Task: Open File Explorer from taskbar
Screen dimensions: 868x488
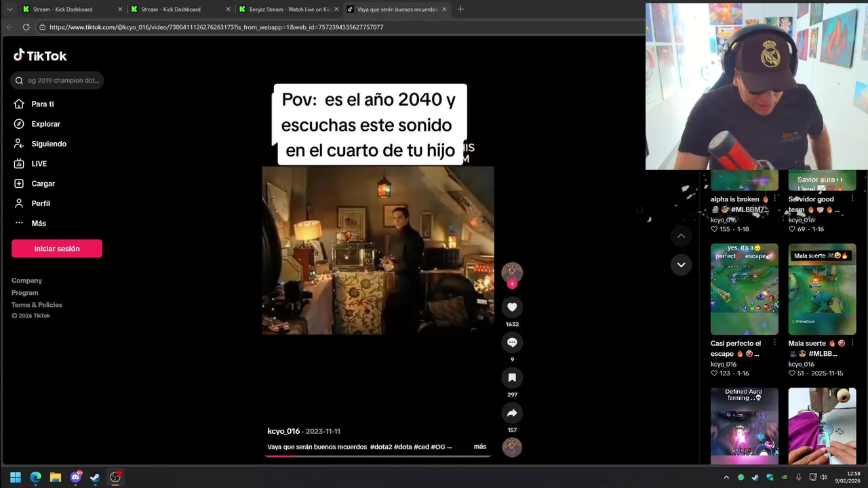Action: click(x=56, y=477)
